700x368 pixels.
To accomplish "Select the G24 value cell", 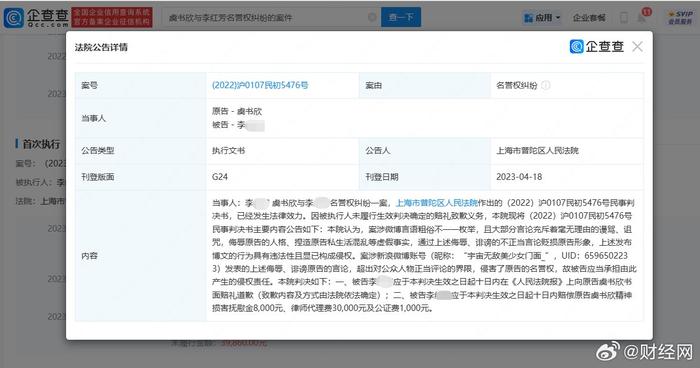I will tap(282, 177).
